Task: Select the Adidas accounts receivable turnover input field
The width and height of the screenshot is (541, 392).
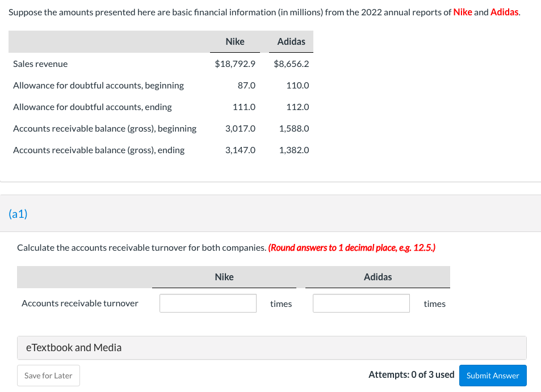Action: [x=361, y=303]
